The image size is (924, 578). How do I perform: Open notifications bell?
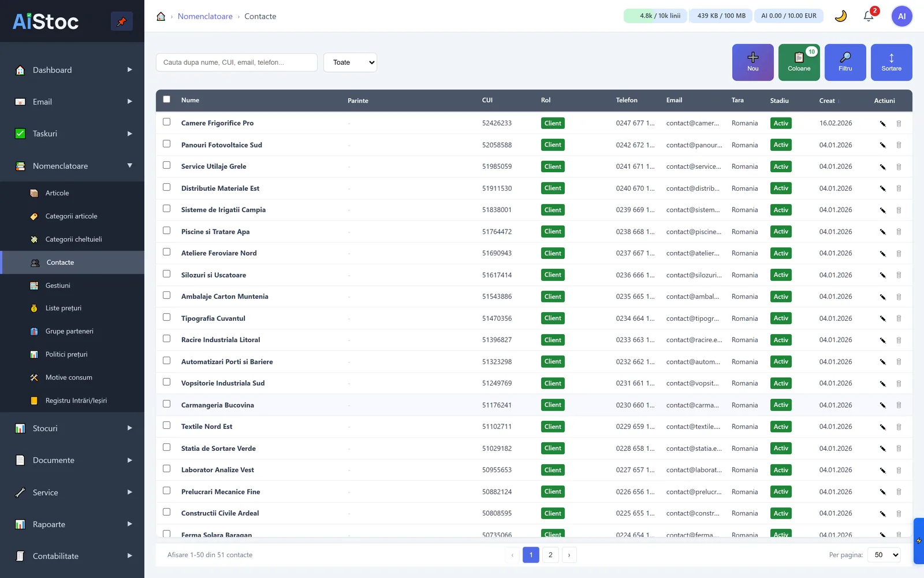[869, 16]
